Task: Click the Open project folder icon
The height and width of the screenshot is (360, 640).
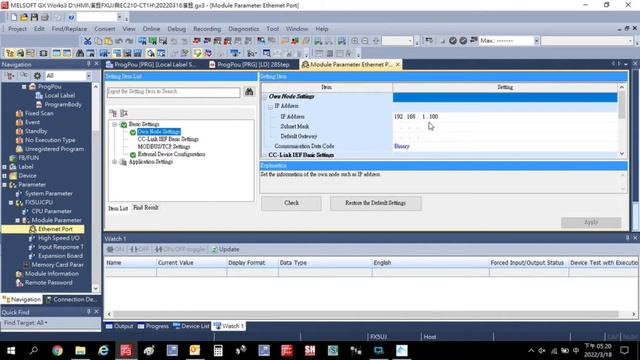Action: pyautogui.click(x=24, y=17)
